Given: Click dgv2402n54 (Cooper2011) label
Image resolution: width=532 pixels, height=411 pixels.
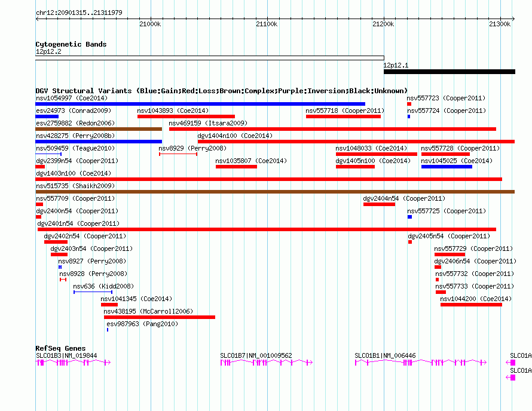Looking at the screenshot, I should click(85, 236).
